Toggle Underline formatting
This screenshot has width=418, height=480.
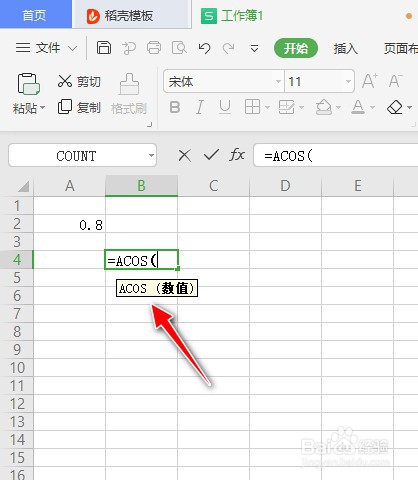click(225, 107)
